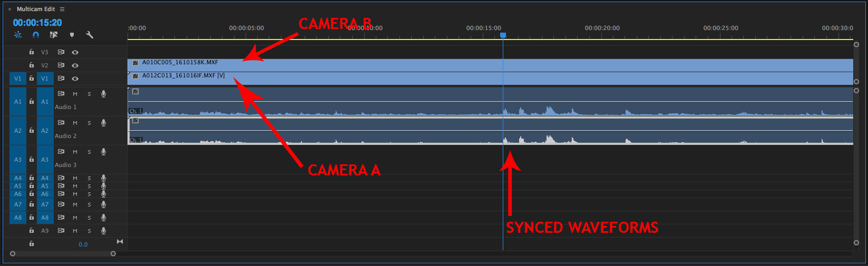Enable voice-over record on A2
868x266 pixels.
103,123
